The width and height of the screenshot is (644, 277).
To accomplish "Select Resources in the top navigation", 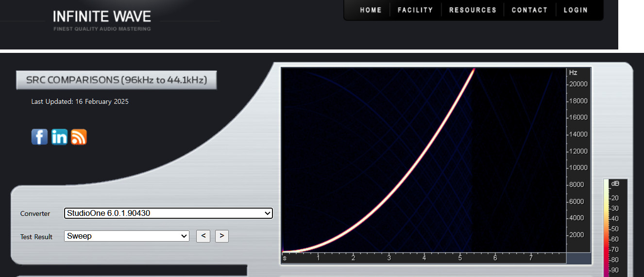I will [x=473, y=10].
